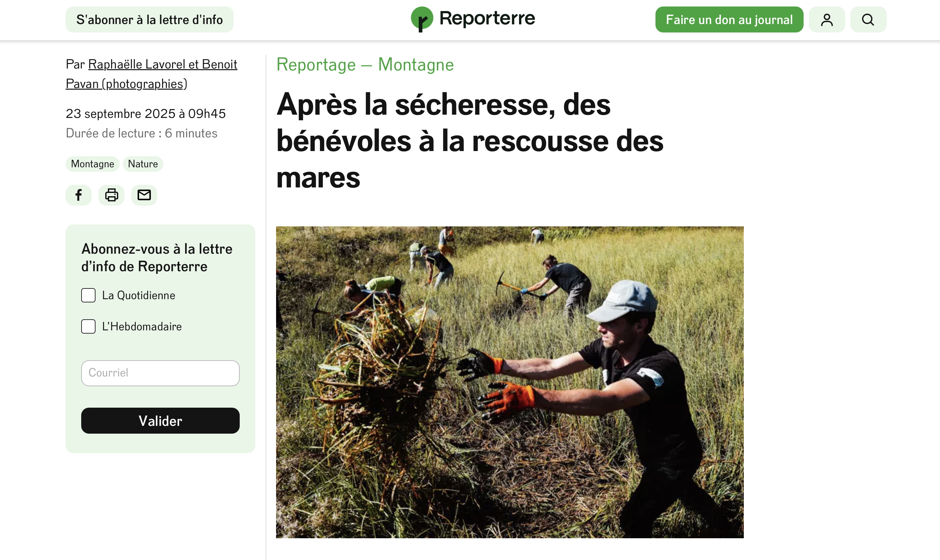This screenshot has height=560, width=940.
Task: Click the article headline Après la sécheresse
Action: click(470, 141)
